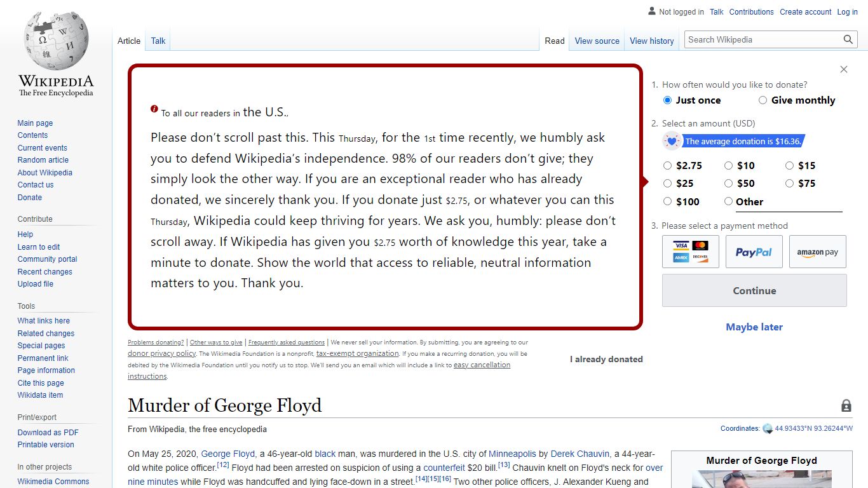Click Cite this page
Screen dimensions: 868x488
point(41,383)
